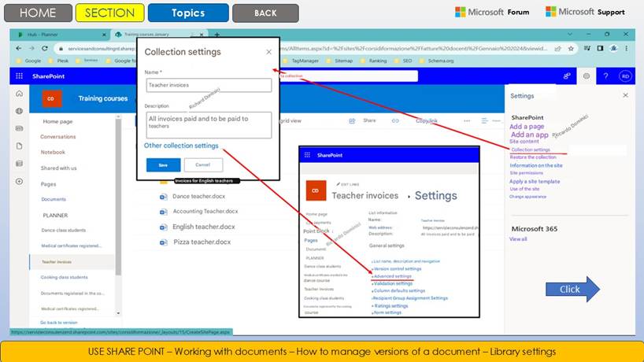This screenshot has height=362, width=644.
Task: Open the Schema.org bookmark folder
Action: (437, 61)
